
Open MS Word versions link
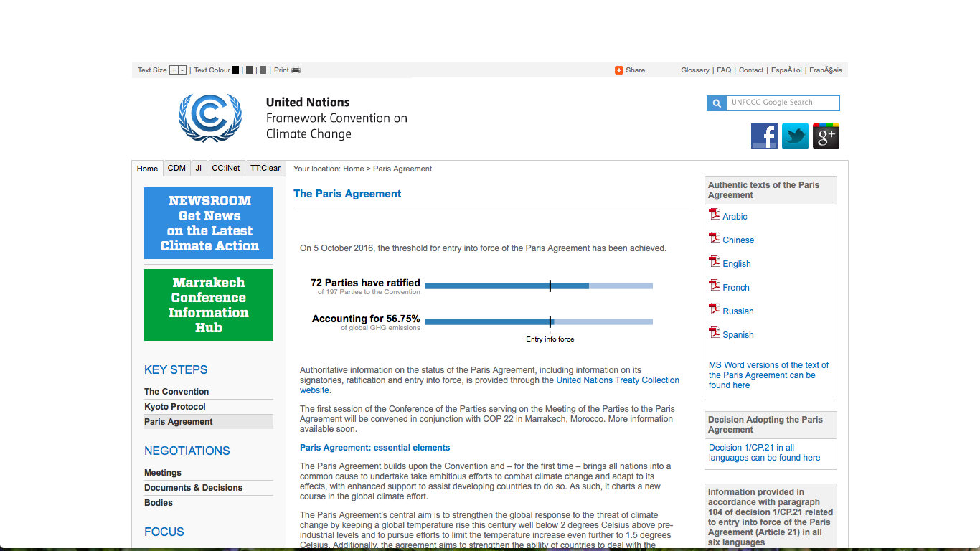(x=768, y=375)
